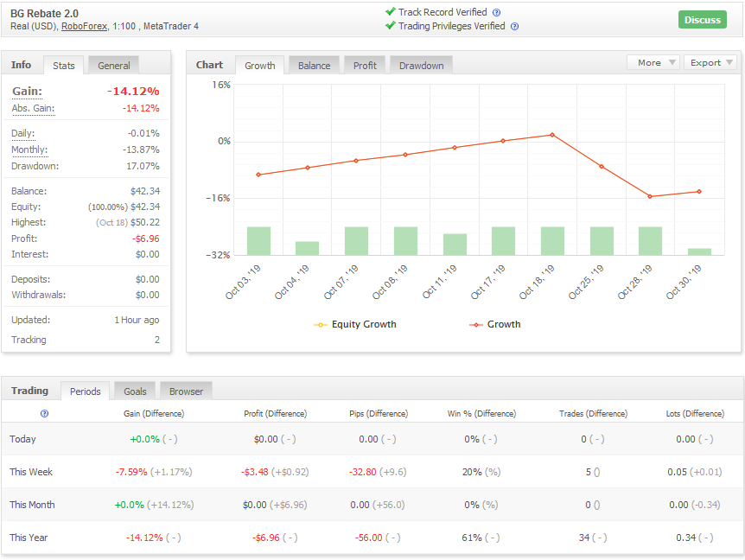Click the This Year row label

pos(29,538)
